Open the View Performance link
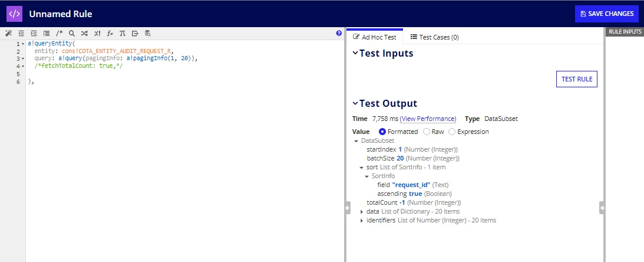The height and width of the screenshot is (262, 644). point(428,119)
